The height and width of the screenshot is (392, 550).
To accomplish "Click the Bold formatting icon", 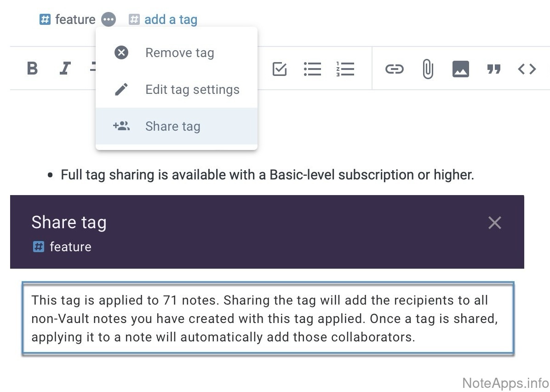I will [x=32, y=69].
